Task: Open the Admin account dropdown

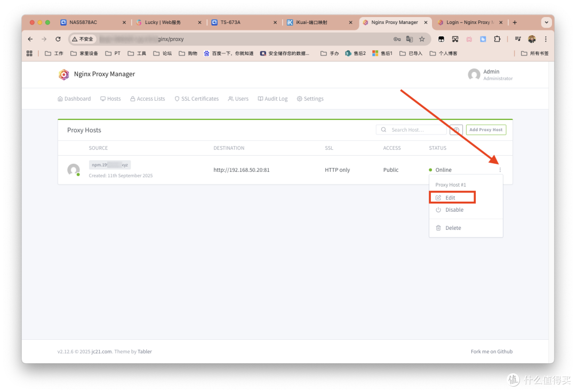Action: (x=490, y=75)
